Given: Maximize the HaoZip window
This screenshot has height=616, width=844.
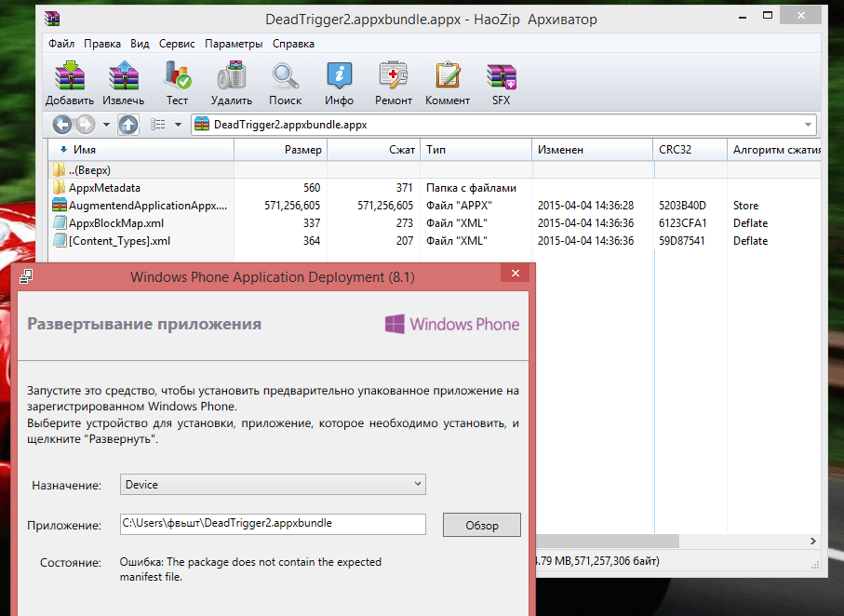Looking at the screenshot, I should pos(768,15).
